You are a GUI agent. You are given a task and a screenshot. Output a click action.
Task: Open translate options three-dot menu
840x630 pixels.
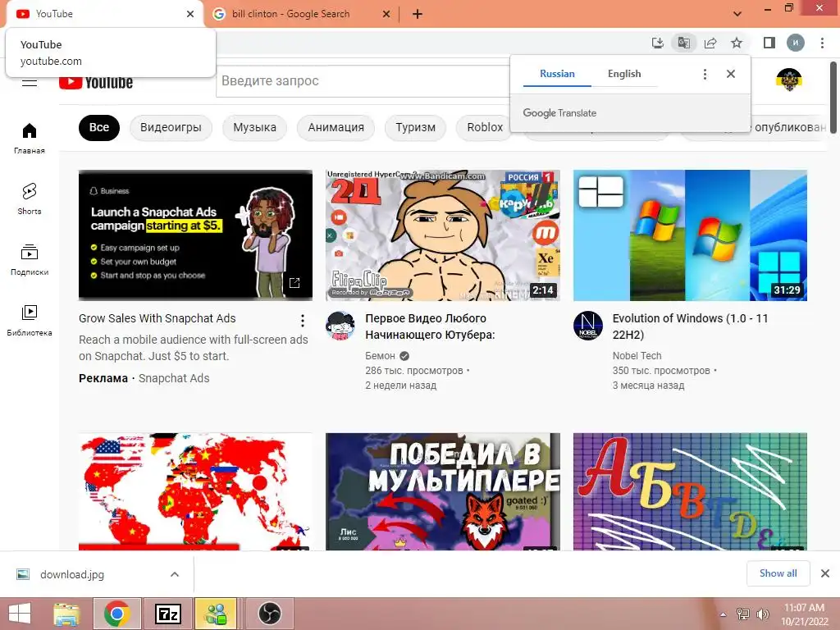pos(705,75)
